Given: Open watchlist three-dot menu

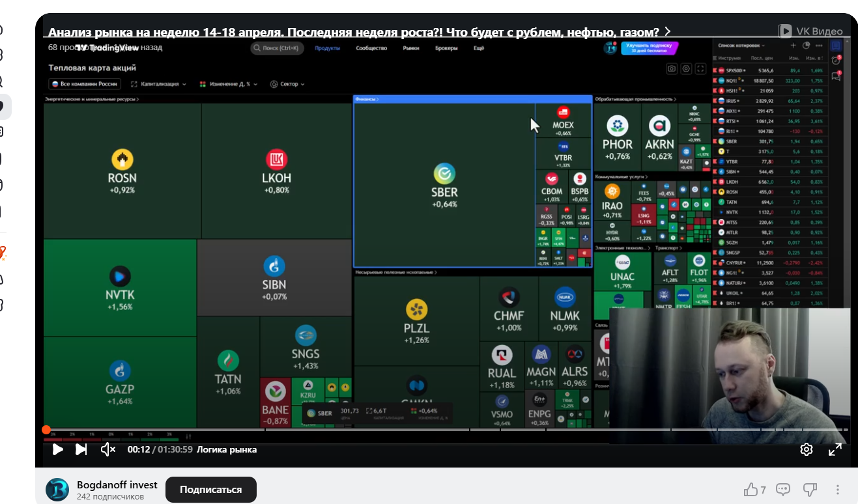Looking at the screenshot, I should [x=819, y=46].
